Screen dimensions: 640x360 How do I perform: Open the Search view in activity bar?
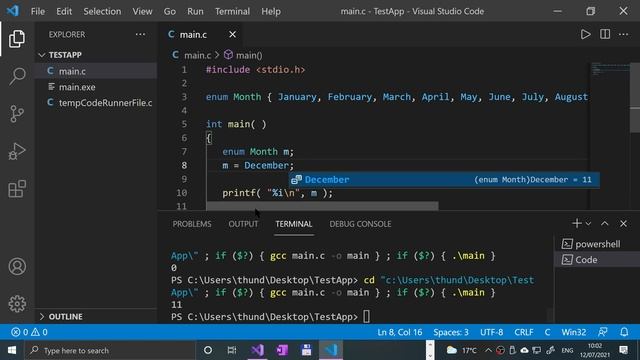17,76
